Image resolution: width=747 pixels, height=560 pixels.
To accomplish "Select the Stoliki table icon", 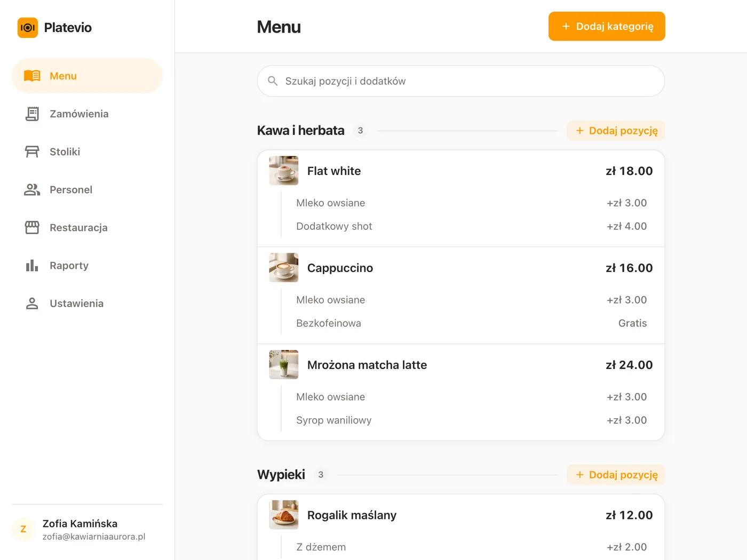I will [x=32, y=151].
